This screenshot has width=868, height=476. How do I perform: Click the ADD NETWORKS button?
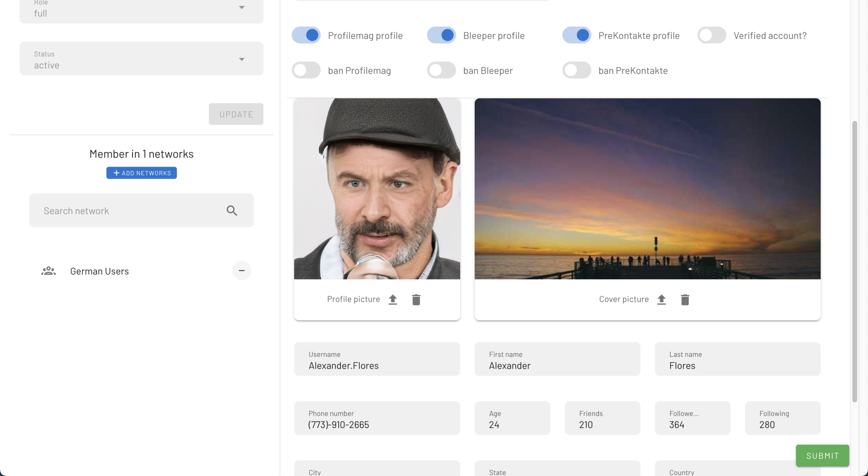pyautogui.click(x=141, y=172)
